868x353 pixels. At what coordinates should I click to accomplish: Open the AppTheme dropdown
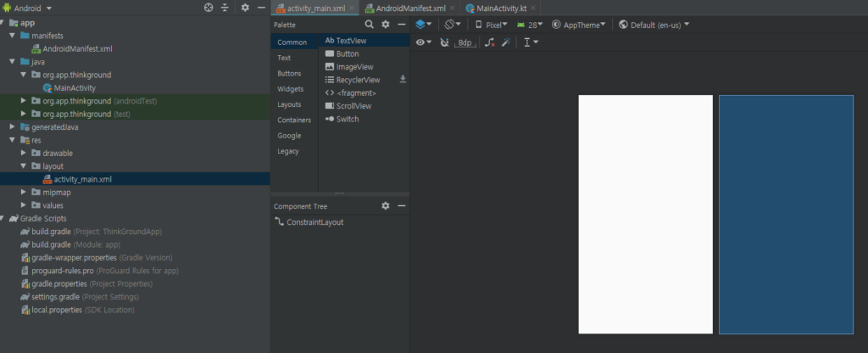[578, 25]
